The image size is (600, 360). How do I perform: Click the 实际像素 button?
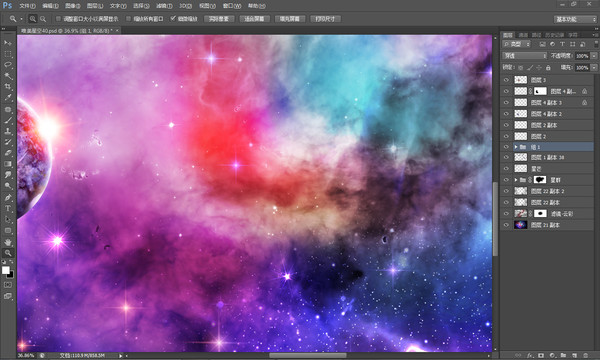click(x=219, y=19)
